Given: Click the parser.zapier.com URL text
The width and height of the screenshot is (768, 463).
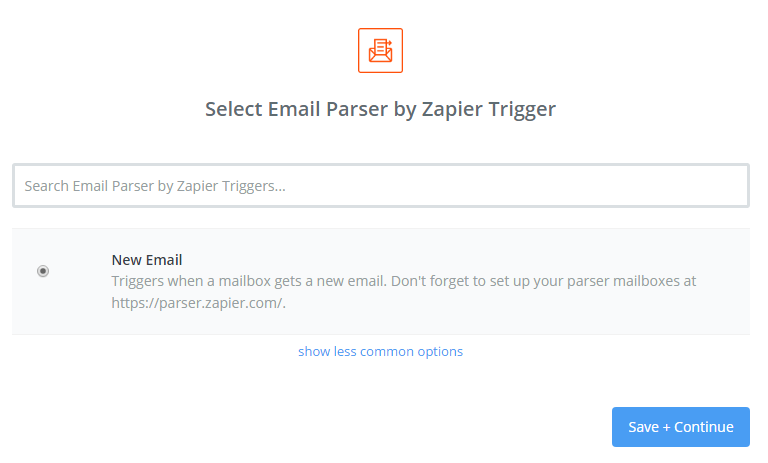Looking at the screenshot, I should click(x=198, y=303).
